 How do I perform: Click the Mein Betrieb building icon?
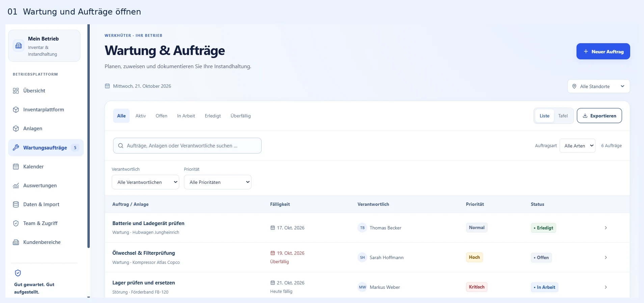19,46
